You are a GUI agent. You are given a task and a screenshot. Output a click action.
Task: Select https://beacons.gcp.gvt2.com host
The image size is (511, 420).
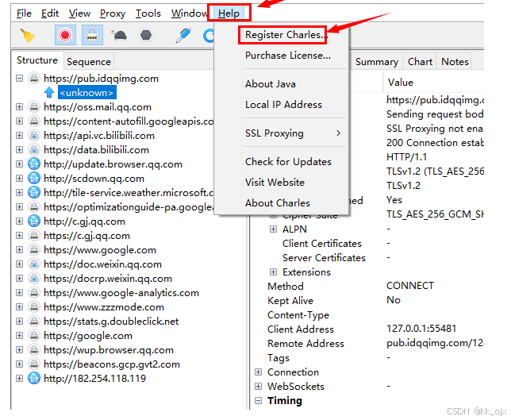tap(112, 364)
